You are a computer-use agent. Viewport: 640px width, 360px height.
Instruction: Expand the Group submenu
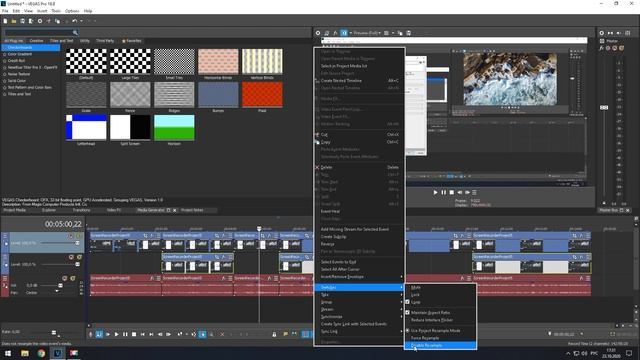[x=359, y=302]
